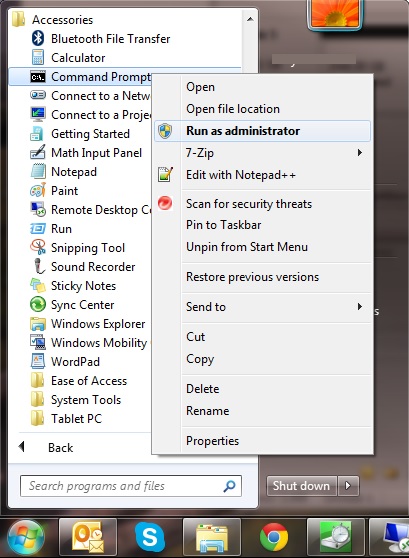Click the Windows Mobility Center icon
409x558 pixels.
[38, 342]
